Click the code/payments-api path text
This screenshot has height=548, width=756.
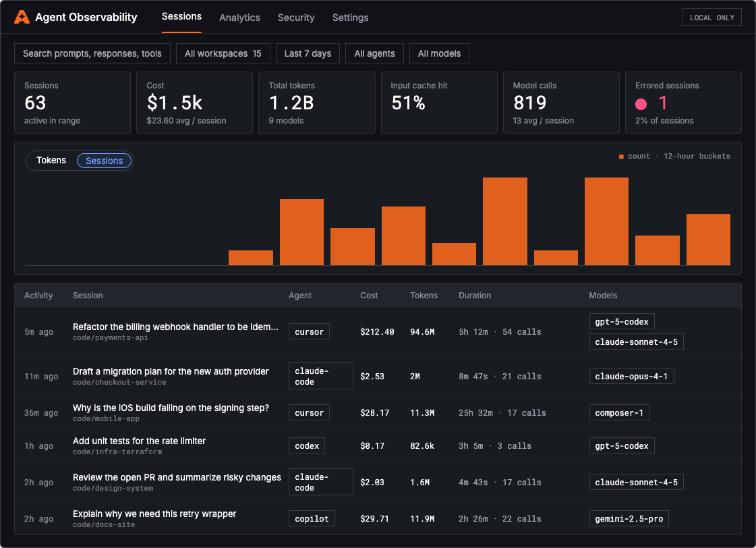(111, 337)
